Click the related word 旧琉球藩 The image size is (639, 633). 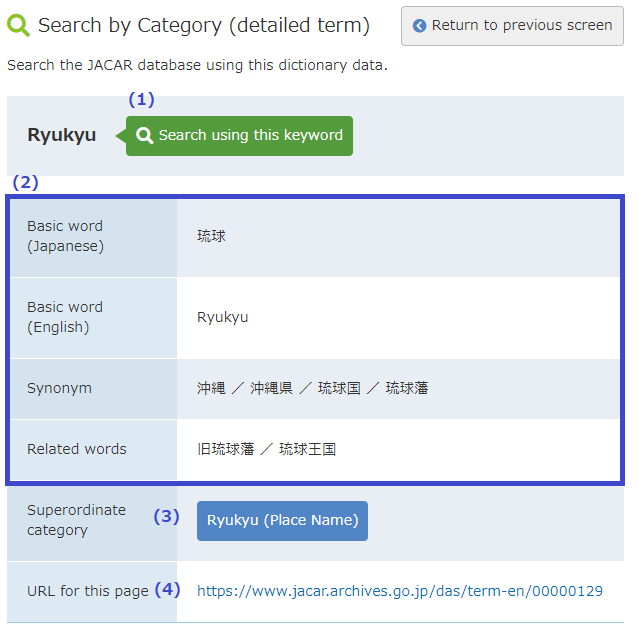(x=225, y=449)
